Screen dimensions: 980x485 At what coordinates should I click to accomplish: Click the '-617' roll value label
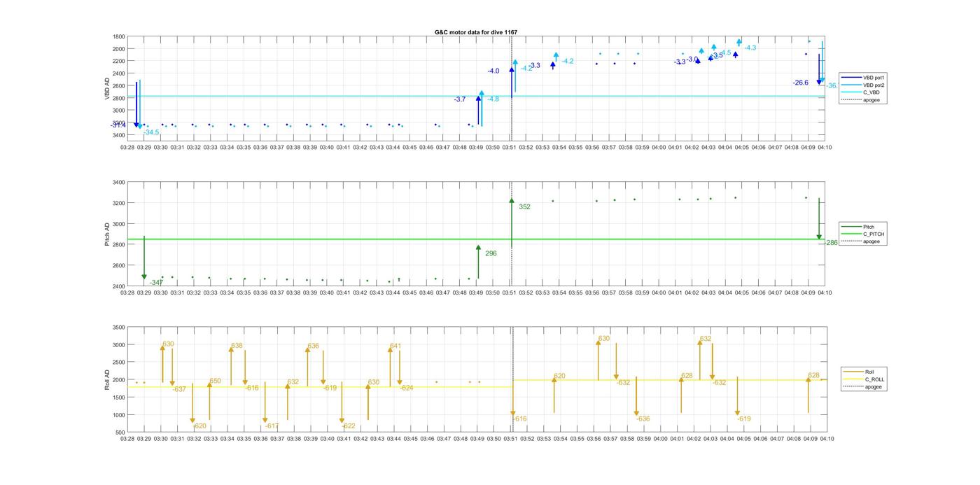pyautogui.click(x=272, y=426)
